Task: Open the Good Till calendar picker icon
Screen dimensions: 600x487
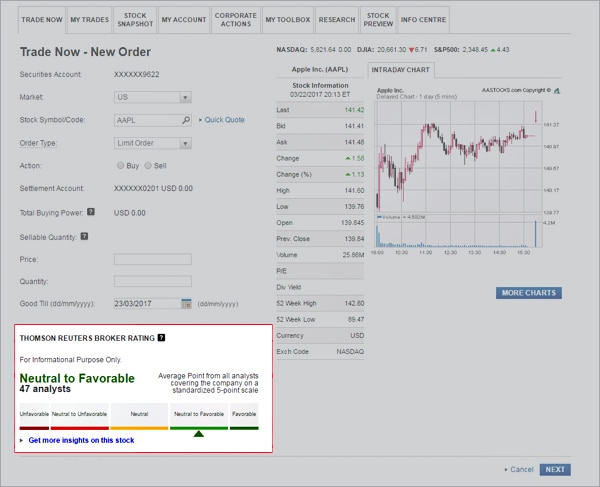Action: pos(186,304)
